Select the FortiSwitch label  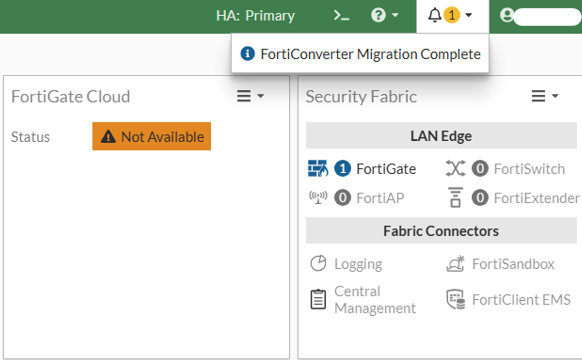point(529,169)
